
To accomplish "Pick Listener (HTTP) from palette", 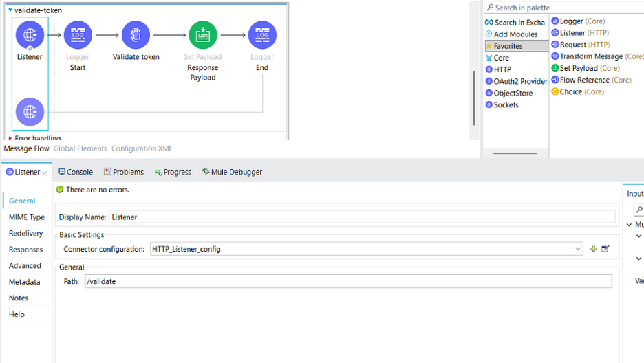I will [x=580, y=33].
